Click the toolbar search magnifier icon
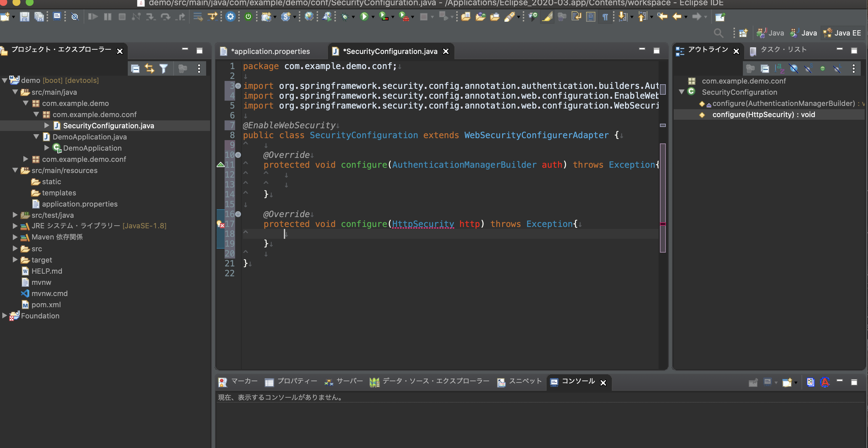 pos(718,33)
